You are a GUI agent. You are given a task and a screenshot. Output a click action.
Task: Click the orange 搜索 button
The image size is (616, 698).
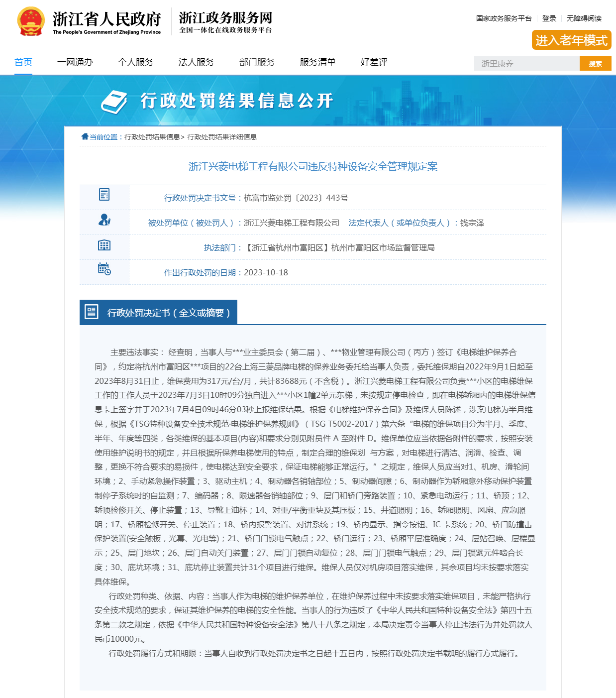tap(596, 63)
